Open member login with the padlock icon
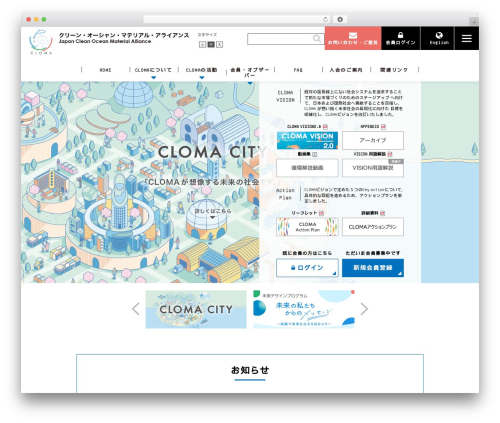 point(401,38)
